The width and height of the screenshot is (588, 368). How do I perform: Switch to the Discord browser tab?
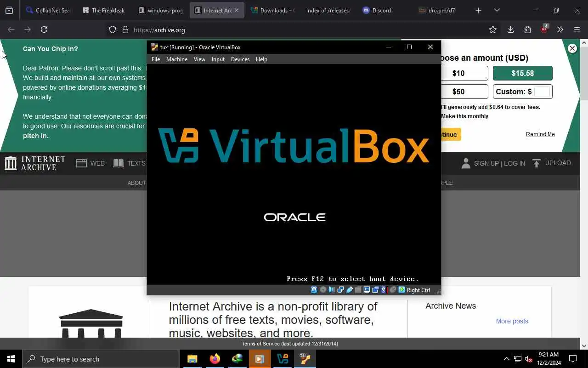385,10
